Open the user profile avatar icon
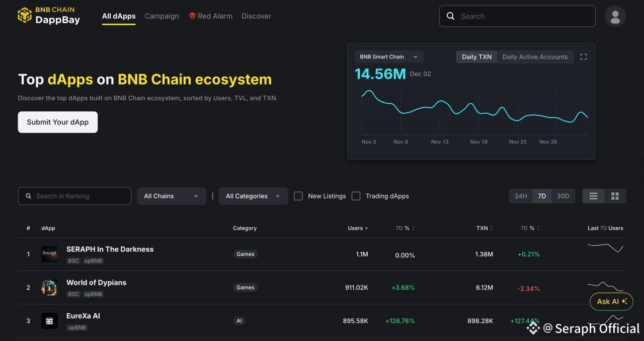Viewport: 644px width, 341px height. tap(615, 16)
